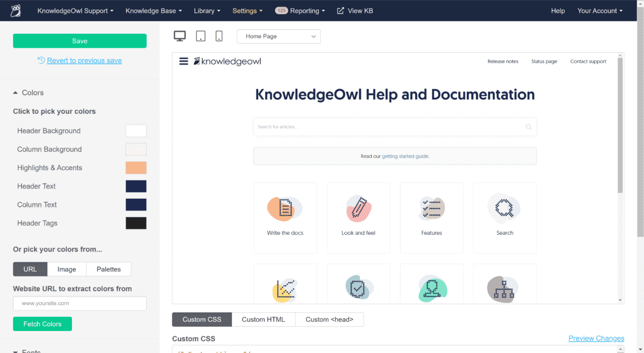Switch to the Custom HTML tab
Viewport: 644px width, 353px height.
tap(264, 319)
